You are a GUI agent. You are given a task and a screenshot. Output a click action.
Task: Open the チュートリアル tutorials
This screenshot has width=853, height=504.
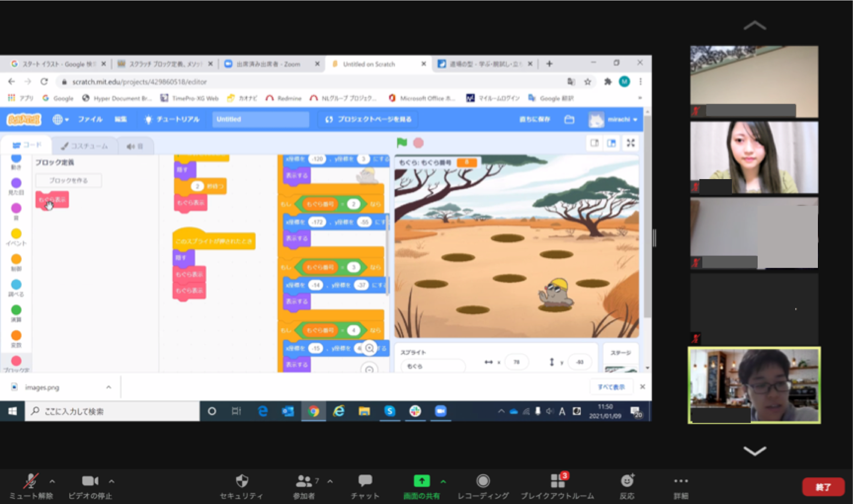click(172, 119)
